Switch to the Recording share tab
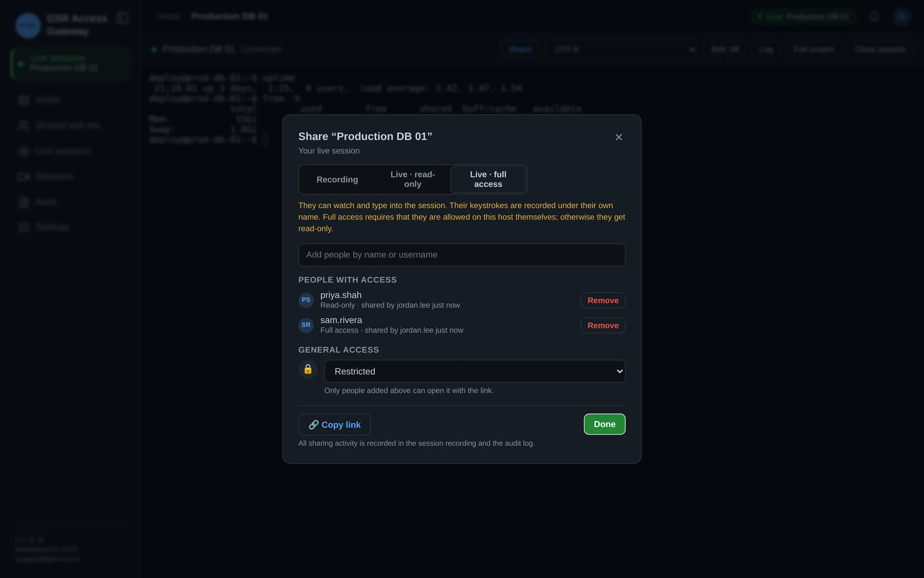 (x=337, y=180)
